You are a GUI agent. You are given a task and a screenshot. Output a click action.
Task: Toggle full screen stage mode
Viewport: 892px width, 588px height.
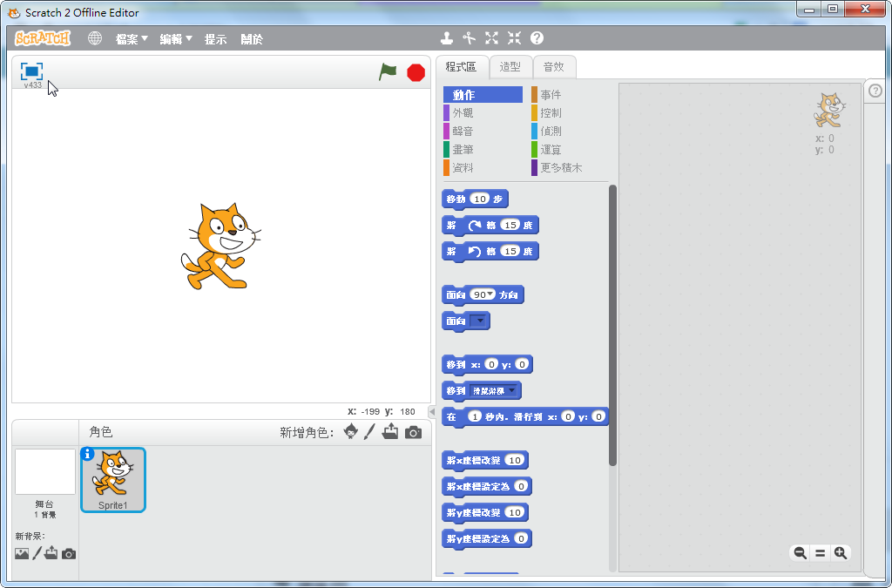coord(32,71)
